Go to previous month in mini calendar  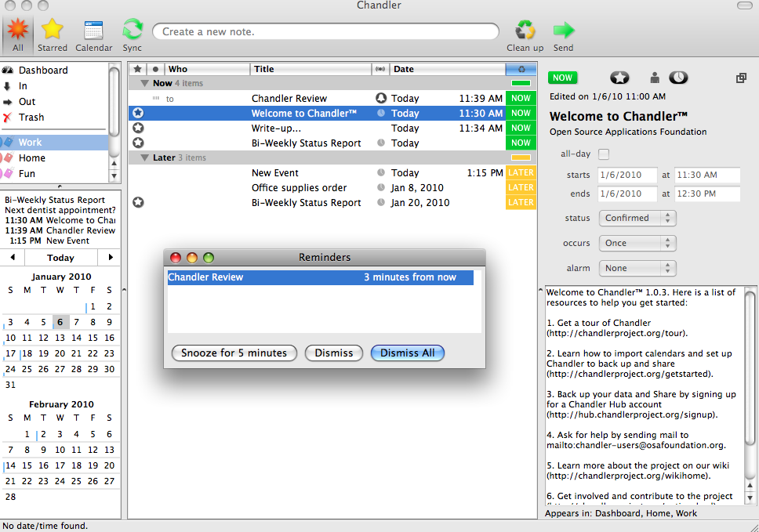(x=13, y=257)
